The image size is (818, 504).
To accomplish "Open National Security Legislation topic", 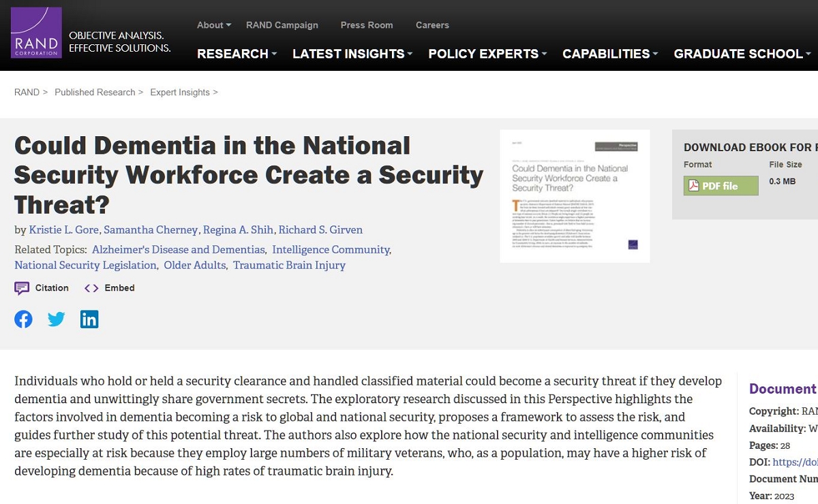I will click(x=85, y=265).
